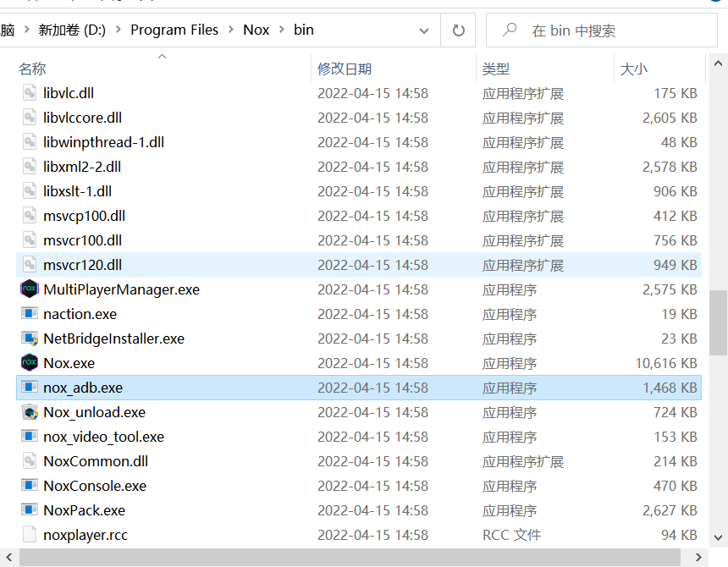Image resolution: width=728 pixels, height=567 pixels.
Task: Click the libvlc.dll file icon
Action: tap(30, 93)
